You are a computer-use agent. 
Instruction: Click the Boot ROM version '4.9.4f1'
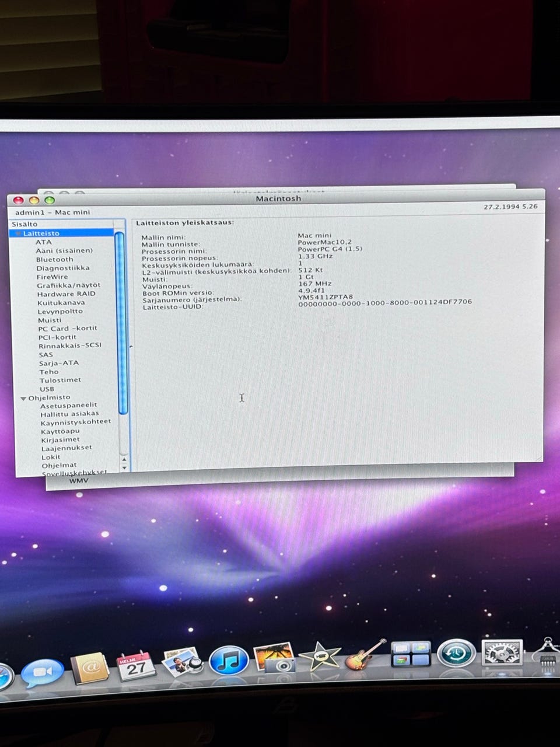(311, 290)
